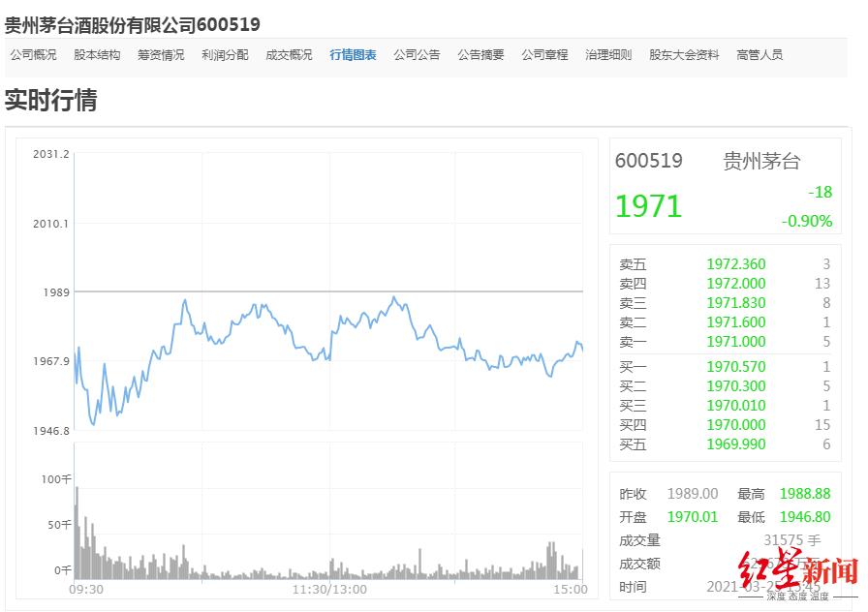The width and height of the screenshot is (868, 612).
Task: Select 买三 price 1970.010
Action: point(735,405)
